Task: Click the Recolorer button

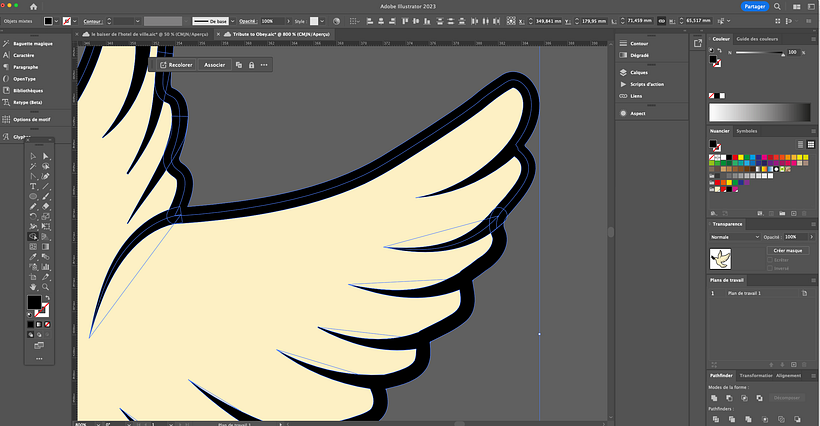Action: click(x=176, y=65)
